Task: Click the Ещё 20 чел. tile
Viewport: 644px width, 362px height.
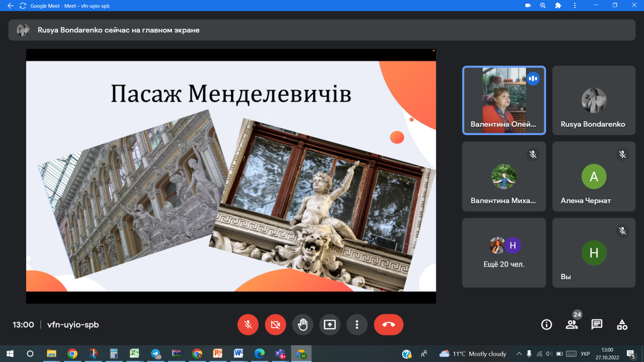Action: (503, 253)
